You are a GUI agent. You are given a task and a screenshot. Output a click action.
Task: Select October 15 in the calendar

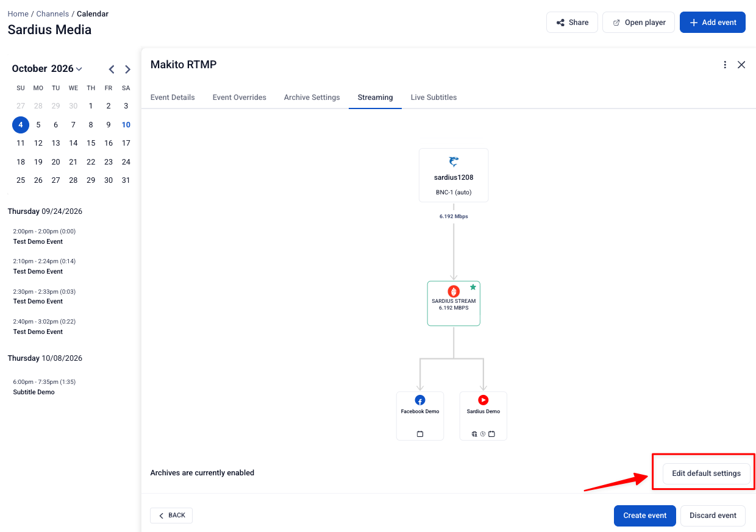click(91, 143)
